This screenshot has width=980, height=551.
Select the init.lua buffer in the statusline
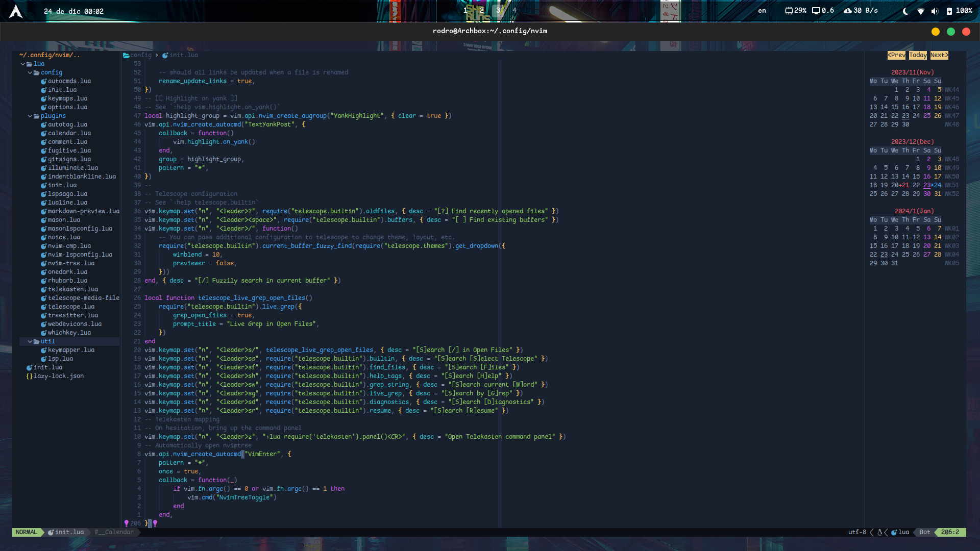pos(66,532)
